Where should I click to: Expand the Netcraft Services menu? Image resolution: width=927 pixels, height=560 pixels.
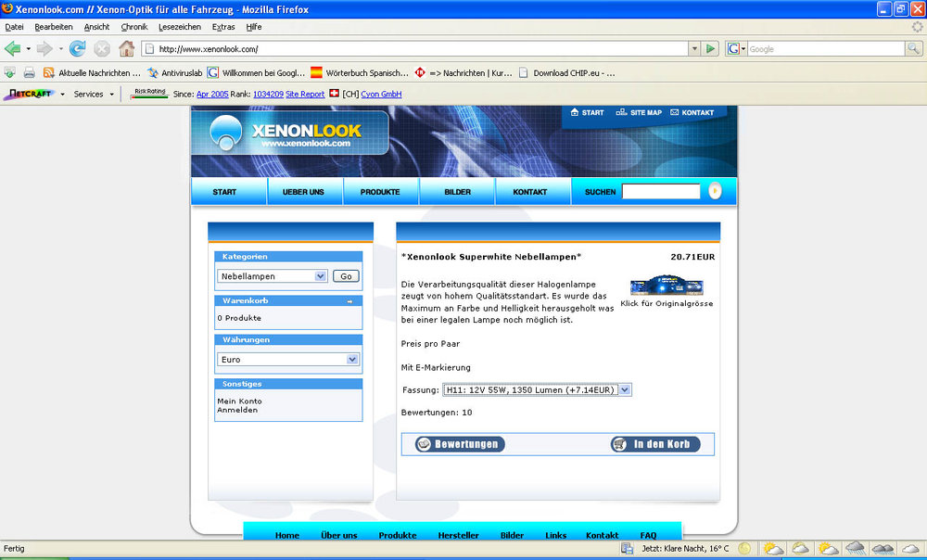pos(92,94)
